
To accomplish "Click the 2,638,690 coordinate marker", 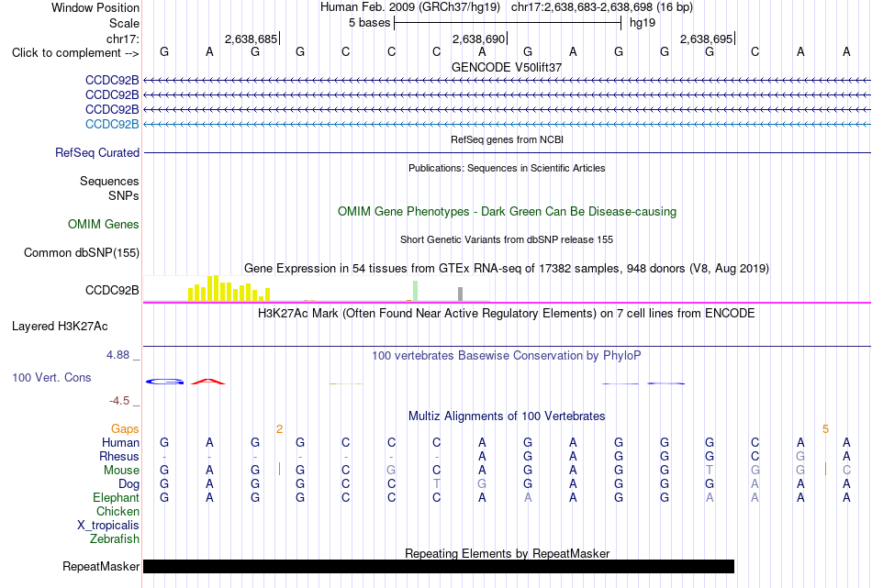I will (479, 39).
